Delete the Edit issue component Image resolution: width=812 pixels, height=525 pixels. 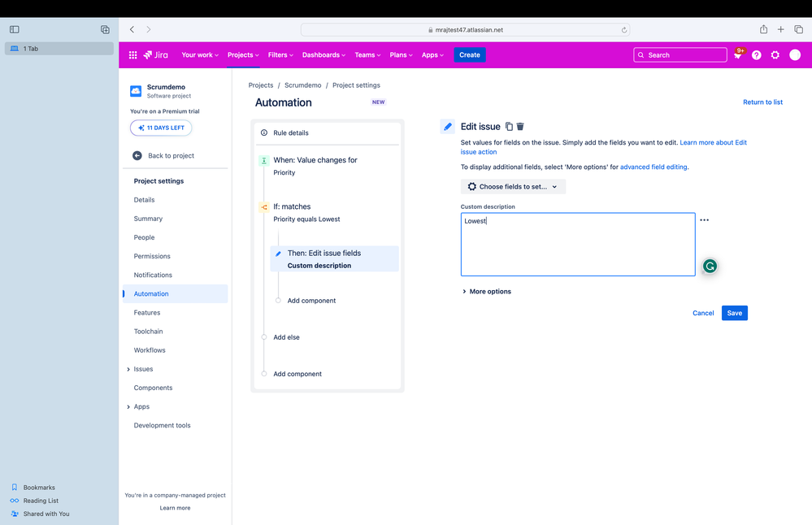(520, 126)
